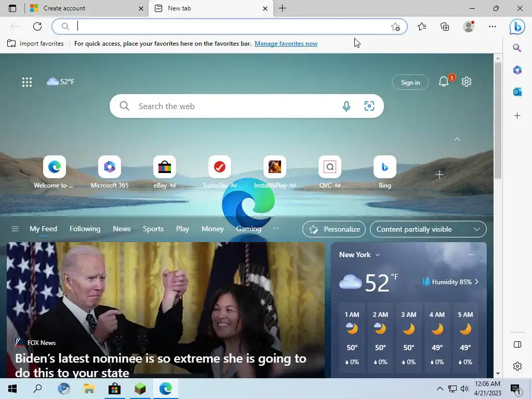Open Windows taskbar search
Viewport: 532px width, 399px height.
click(37, 389)
